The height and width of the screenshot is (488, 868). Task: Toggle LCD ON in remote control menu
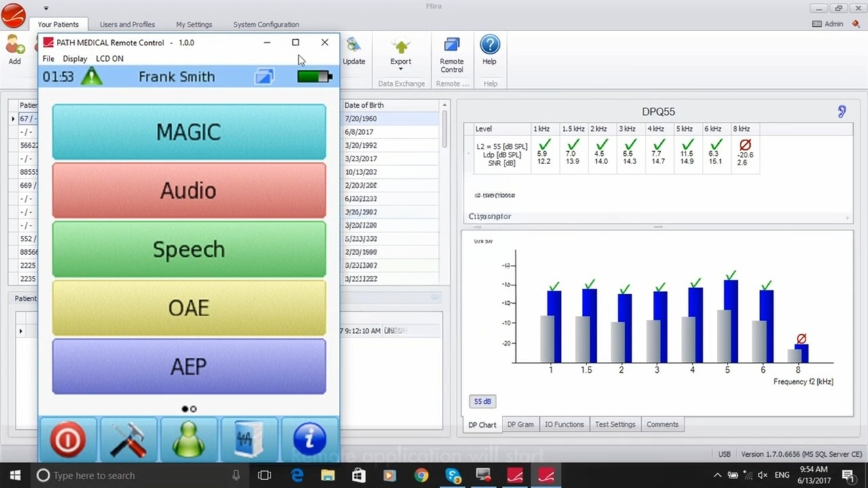[109, 58]
